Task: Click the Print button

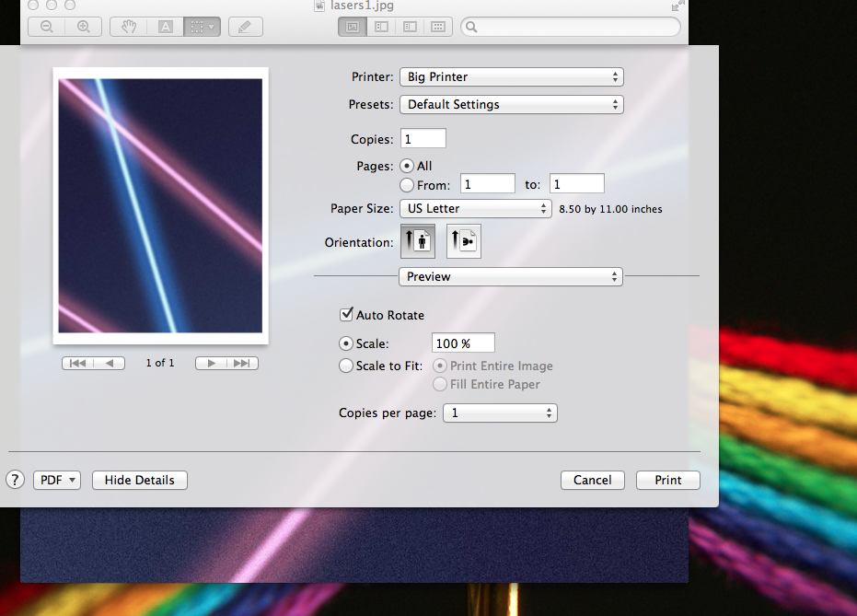Action: pos(668,480)
